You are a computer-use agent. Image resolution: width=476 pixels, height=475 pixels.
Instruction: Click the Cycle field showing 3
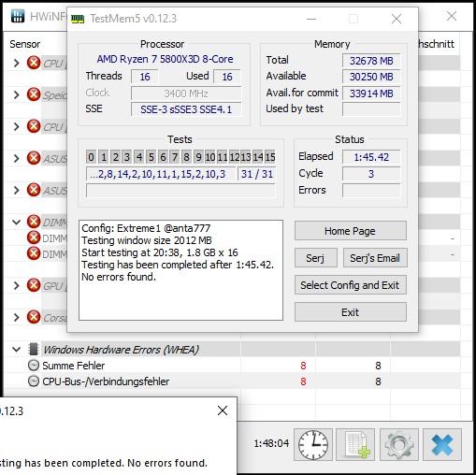(371, 174)
